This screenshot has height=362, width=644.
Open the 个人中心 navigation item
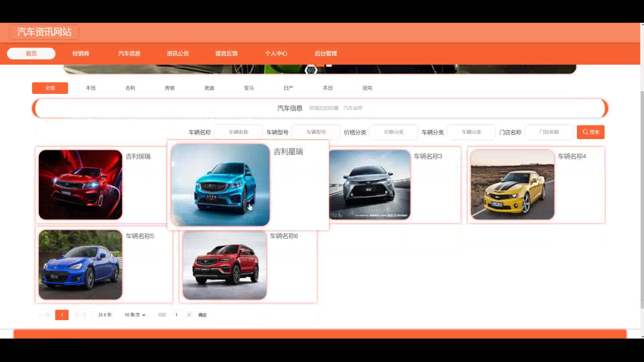[x=276, y=54]
